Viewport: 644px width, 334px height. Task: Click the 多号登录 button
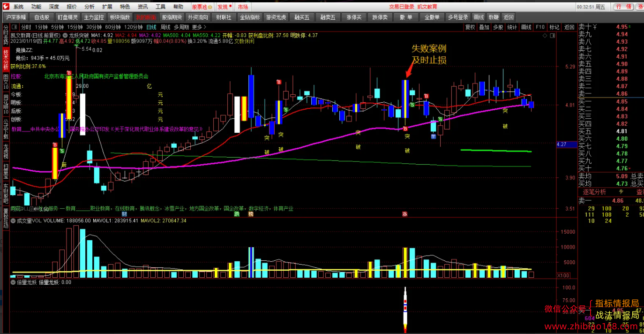click(x=458, y=17)
